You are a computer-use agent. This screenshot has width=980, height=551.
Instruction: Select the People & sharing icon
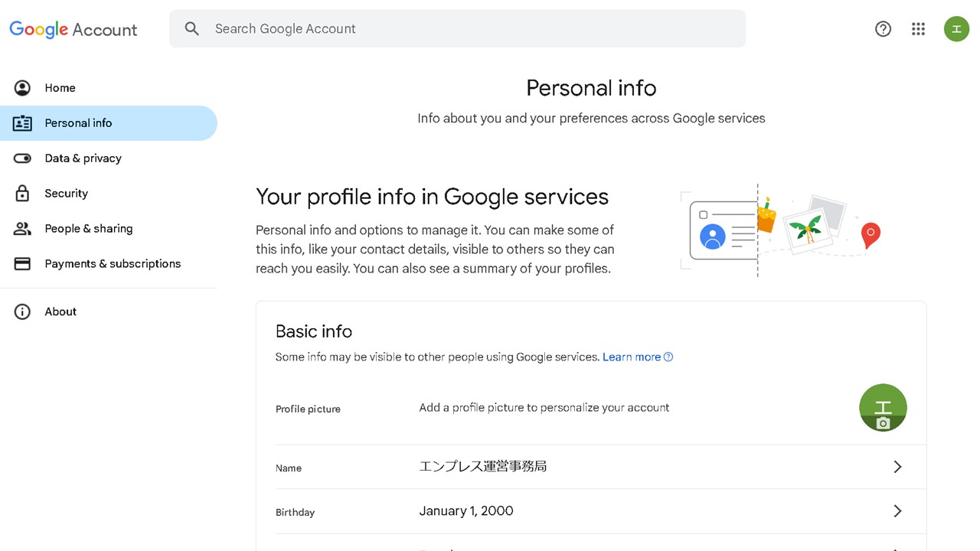pos(22,228)
